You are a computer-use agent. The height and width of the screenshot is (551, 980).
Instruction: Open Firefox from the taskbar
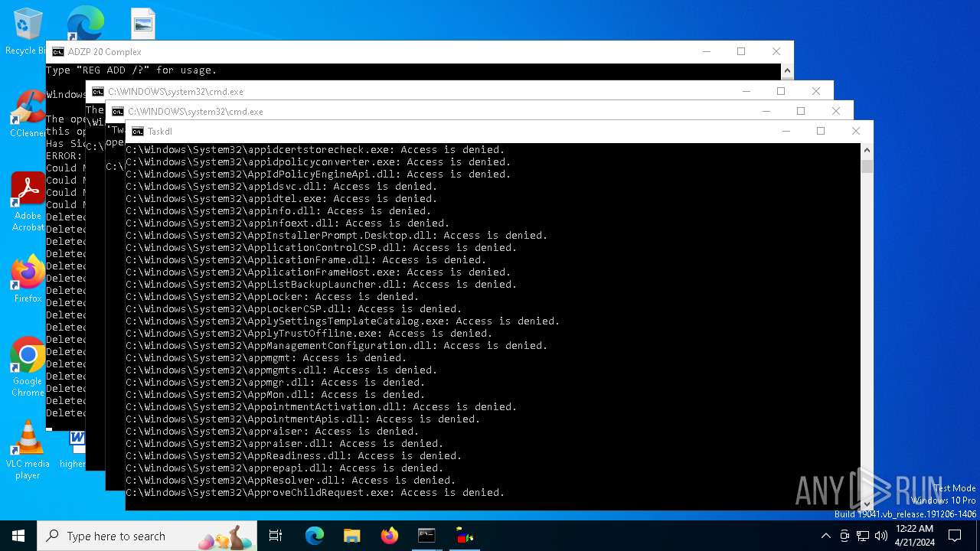pyautogui.click(x=389, y=536)
